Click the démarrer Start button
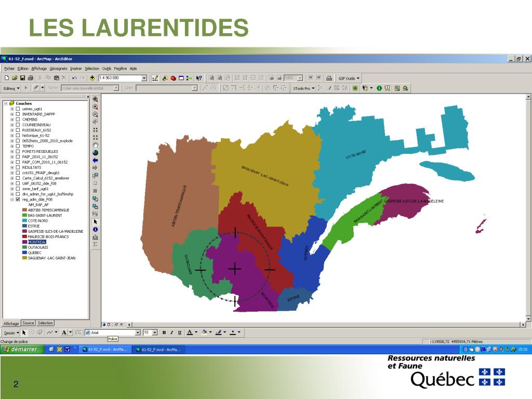The height and width of the screenshot is (399, 532). 22,350
